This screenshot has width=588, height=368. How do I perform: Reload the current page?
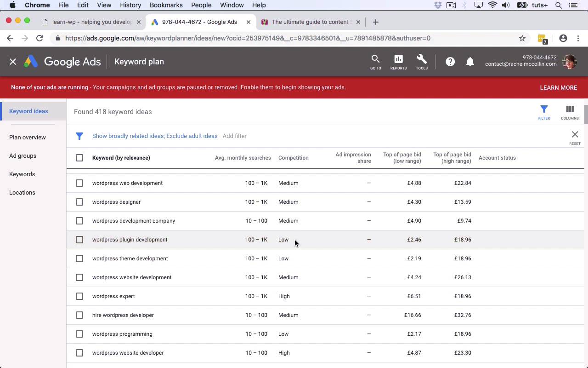[x=40, y=38]
